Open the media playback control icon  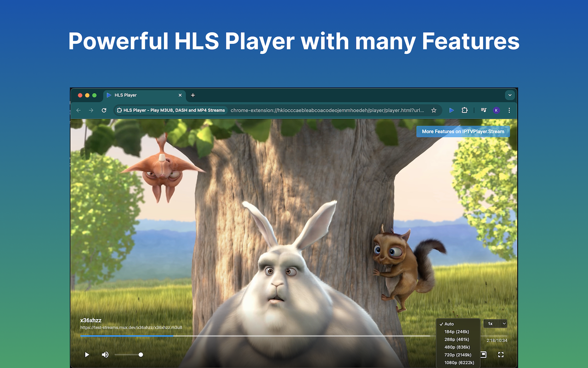coord(483,110)
